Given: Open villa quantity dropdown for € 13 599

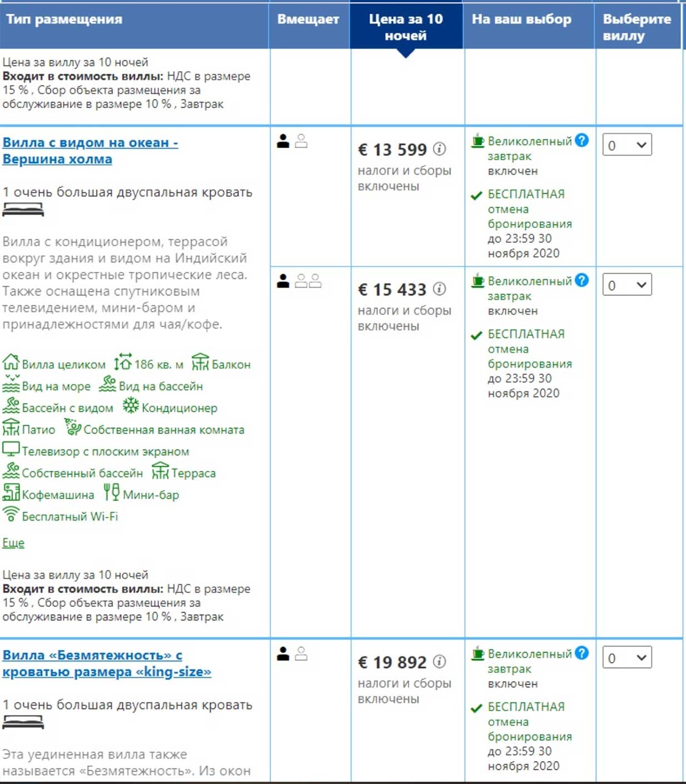Looking at the screenshot, I should click(x=627, y=146).
